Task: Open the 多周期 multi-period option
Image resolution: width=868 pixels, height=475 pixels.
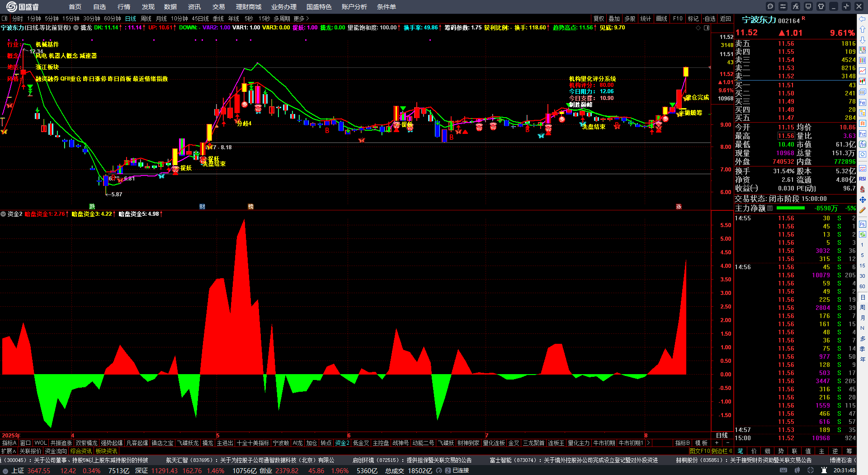Action: pyautogui.click(x=282, y=19)
